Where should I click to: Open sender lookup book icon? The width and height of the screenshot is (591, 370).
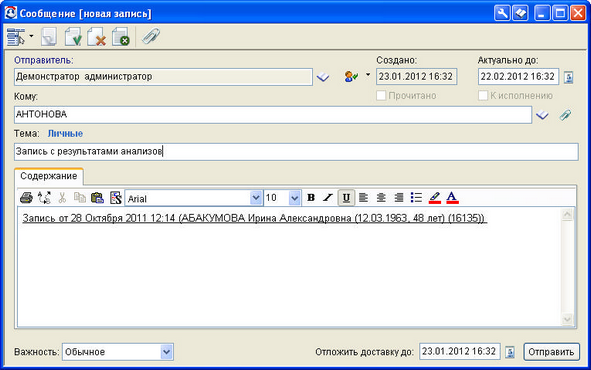323,77
